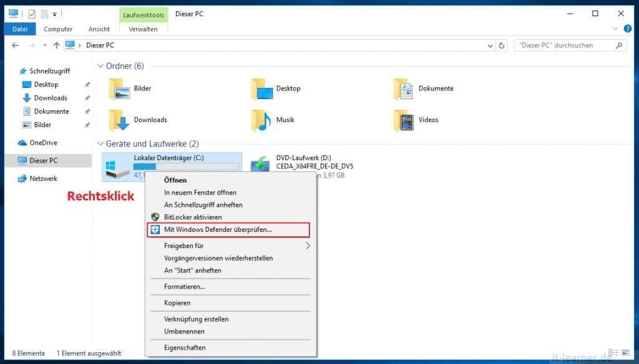
Task: Open the Musik folder
Action: (261, 120)
